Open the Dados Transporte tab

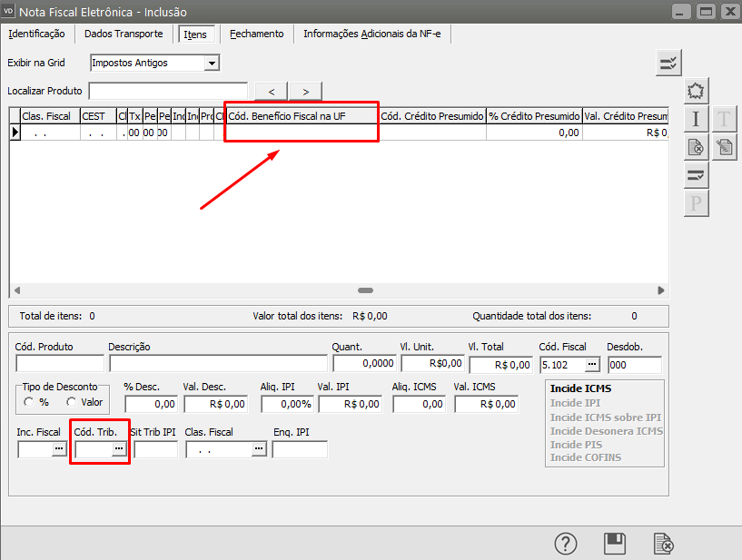tap(124, 34)
